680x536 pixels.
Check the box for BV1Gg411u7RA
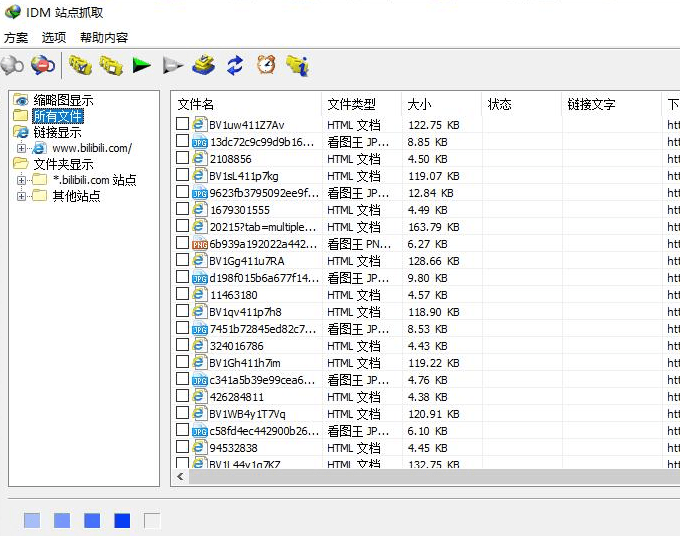182,259
